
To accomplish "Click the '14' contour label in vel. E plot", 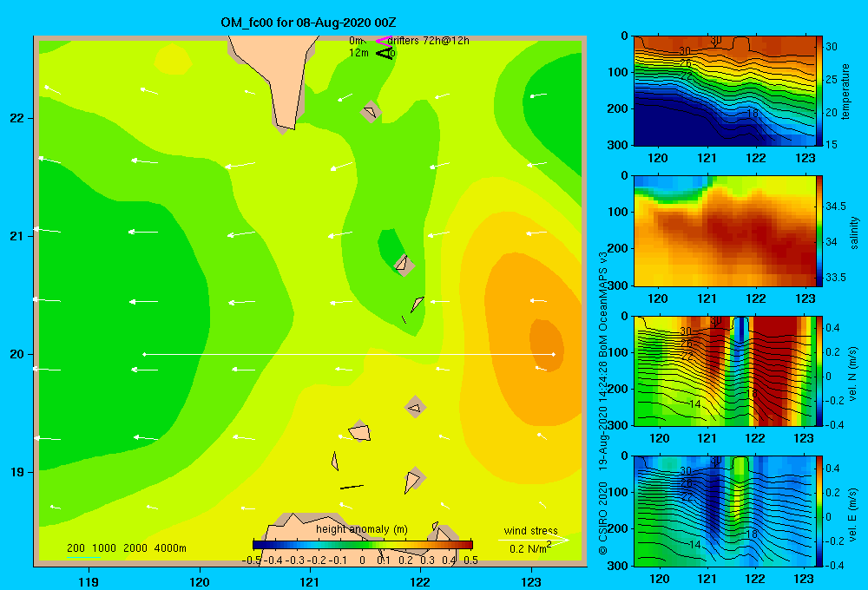I will click(x=694, y=545).
